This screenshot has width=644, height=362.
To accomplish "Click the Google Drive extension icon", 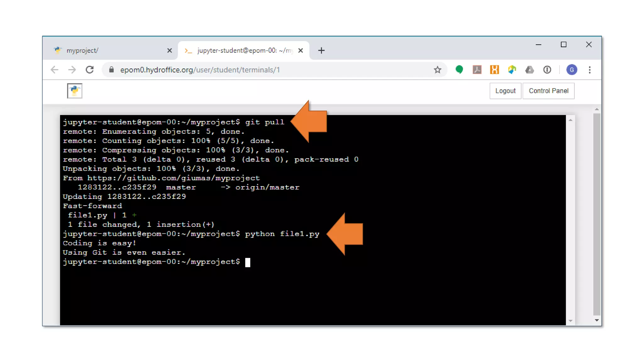I will [530, 70].
